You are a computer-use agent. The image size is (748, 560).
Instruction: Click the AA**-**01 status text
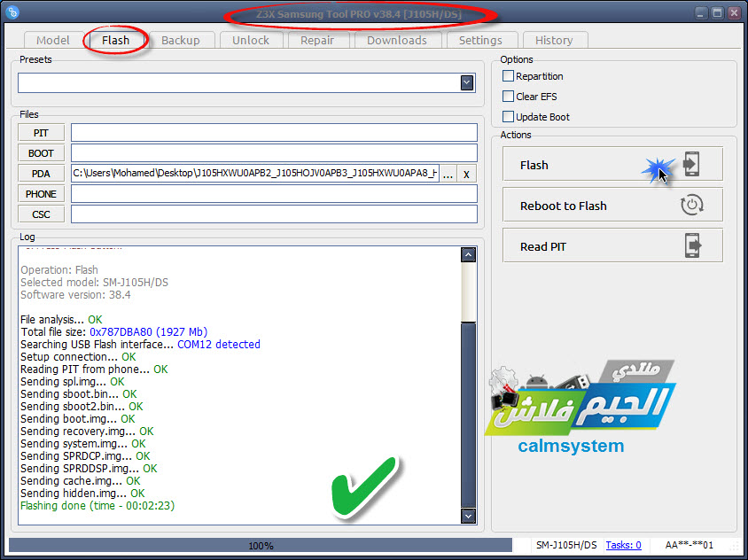690,545
